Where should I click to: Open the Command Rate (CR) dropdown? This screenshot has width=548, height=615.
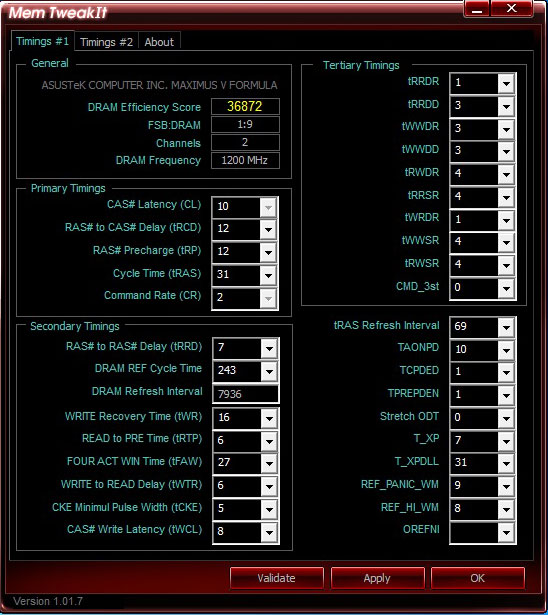coord(268,298)
